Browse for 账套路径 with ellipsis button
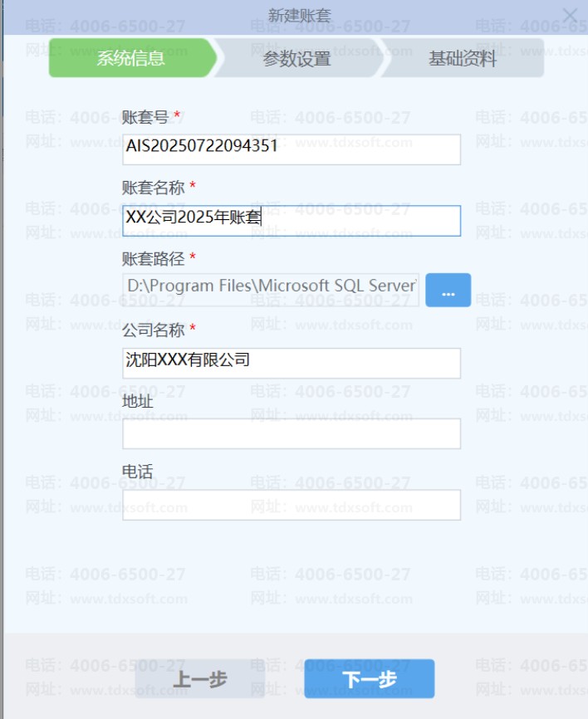 pyautogui.click(x=448, y=290)
